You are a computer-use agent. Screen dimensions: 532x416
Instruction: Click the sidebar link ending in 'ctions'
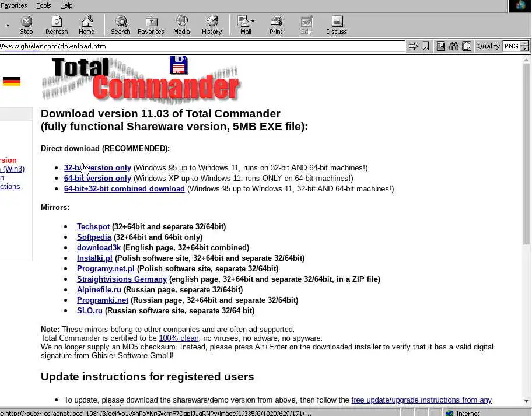10,187
